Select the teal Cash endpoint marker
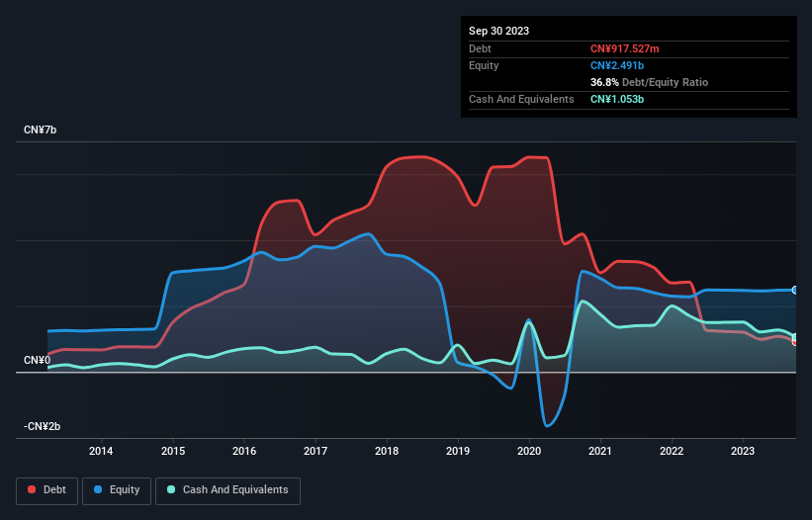 coord(795,338)
